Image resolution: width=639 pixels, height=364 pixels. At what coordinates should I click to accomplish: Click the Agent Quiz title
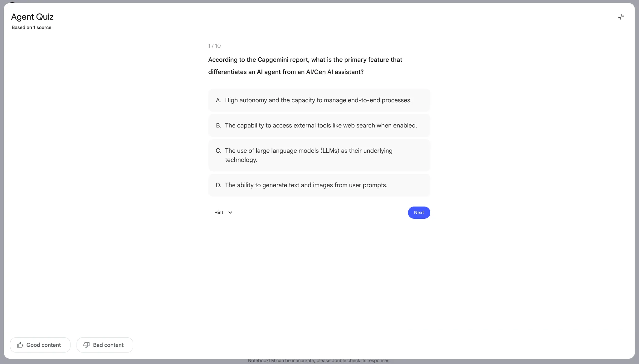[x=32, y=17]
